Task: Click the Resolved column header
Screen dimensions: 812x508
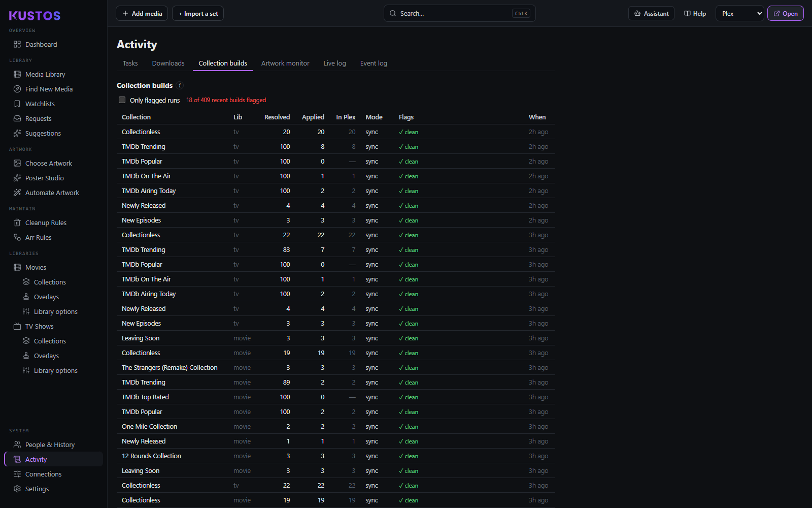Action: (277, 117)
